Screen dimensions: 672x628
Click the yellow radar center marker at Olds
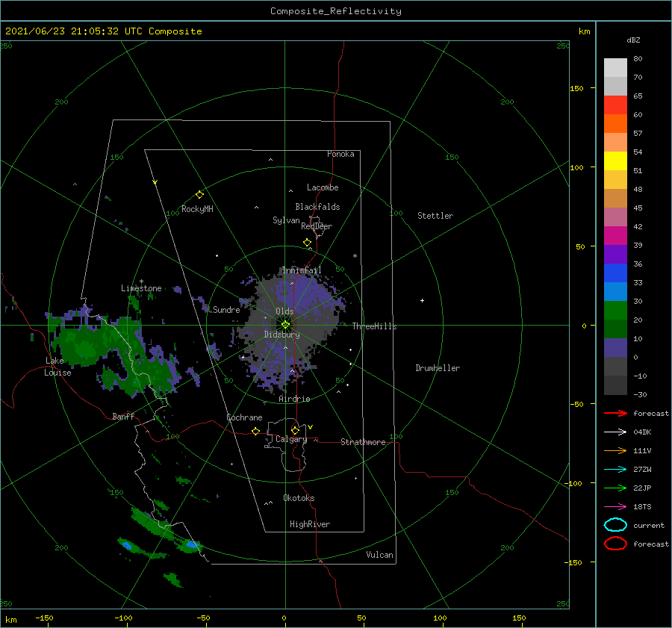click(x=285, y=325)
